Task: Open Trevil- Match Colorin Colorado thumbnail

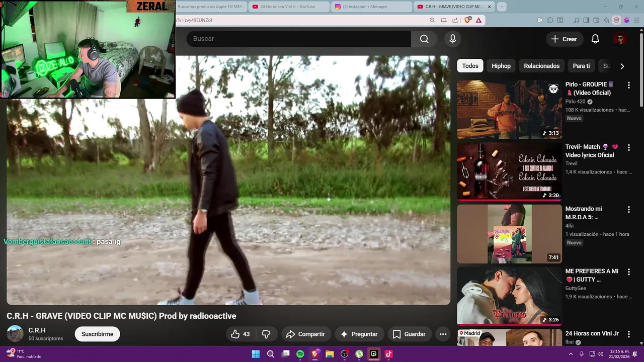Action: (x=509, y=171)
